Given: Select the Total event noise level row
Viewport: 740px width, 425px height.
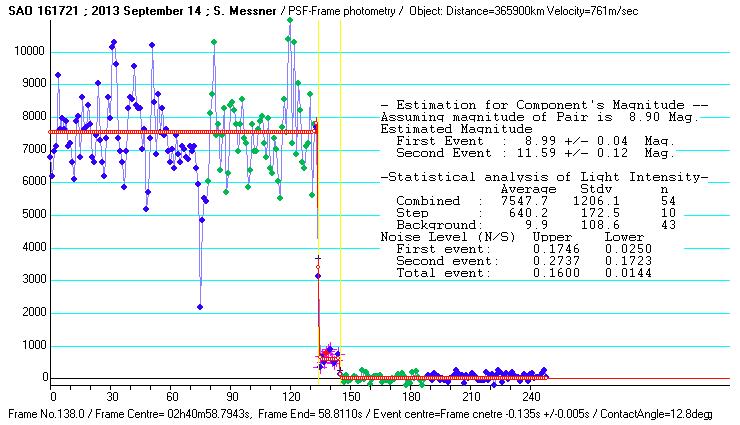Looking at the screenshot, I should click(x=519, y=273).
